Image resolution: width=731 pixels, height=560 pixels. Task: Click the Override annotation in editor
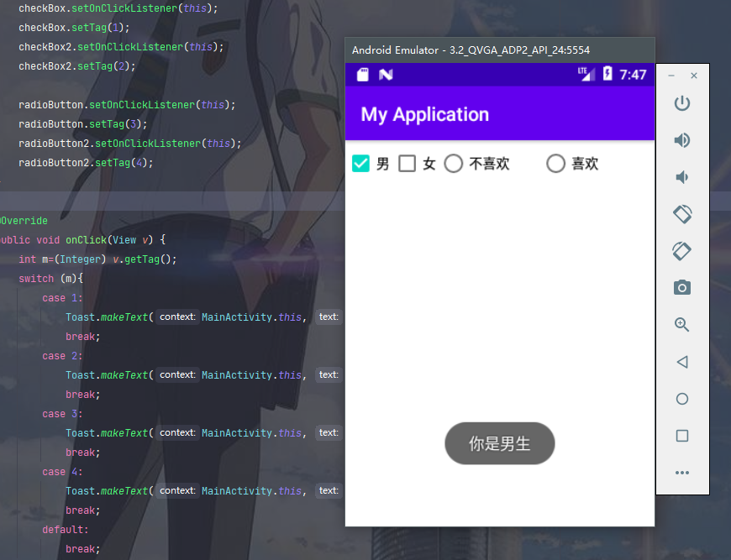pos(24,221)
